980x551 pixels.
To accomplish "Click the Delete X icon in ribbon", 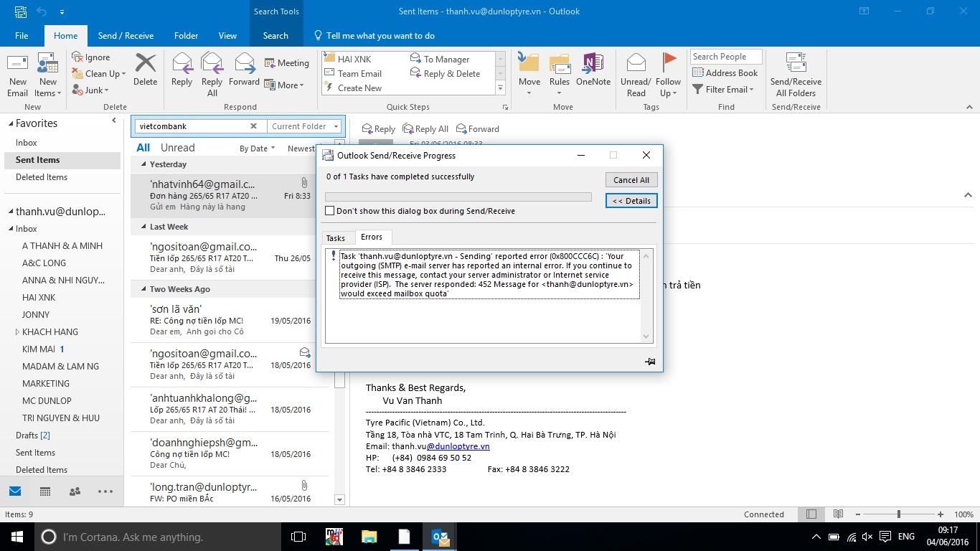I will click(145, 64).
